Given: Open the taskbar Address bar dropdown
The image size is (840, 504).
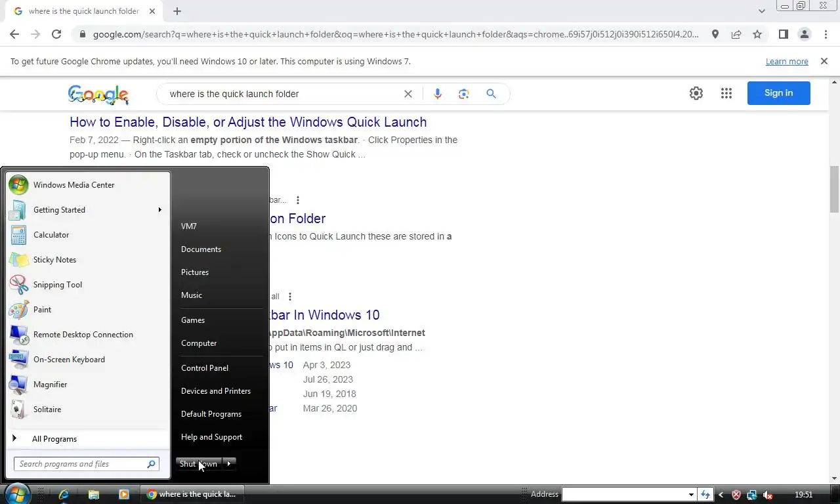Looking at the screenshot, I should point(691,495).
